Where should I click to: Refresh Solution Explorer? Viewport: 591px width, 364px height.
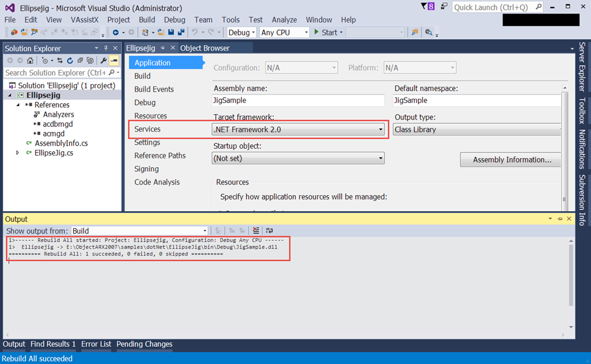[70, 60]
